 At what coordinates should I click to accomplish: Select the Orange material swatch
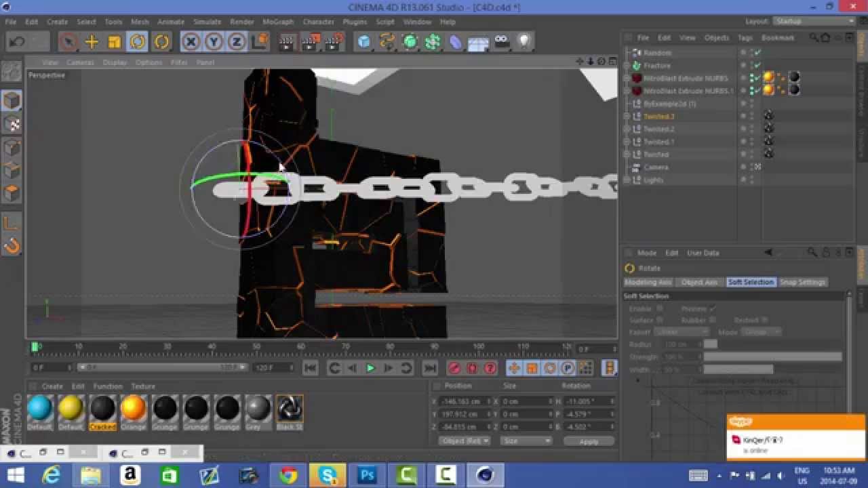(x=133, y=413)
